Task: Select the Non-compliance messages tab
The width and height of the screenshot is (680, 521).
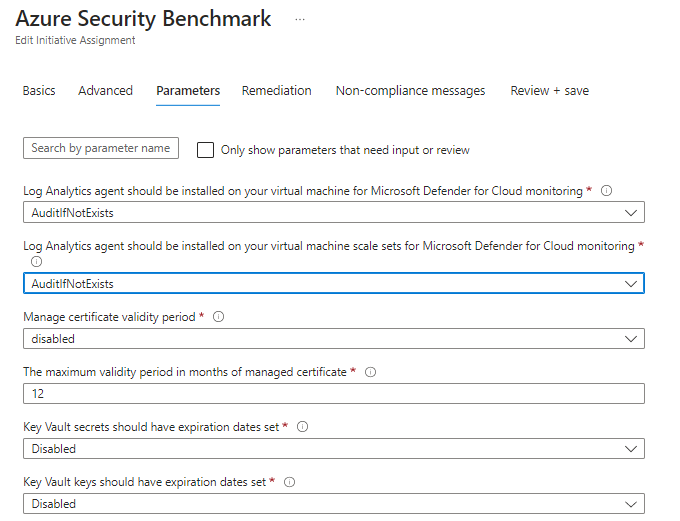Action: point(410,91)
